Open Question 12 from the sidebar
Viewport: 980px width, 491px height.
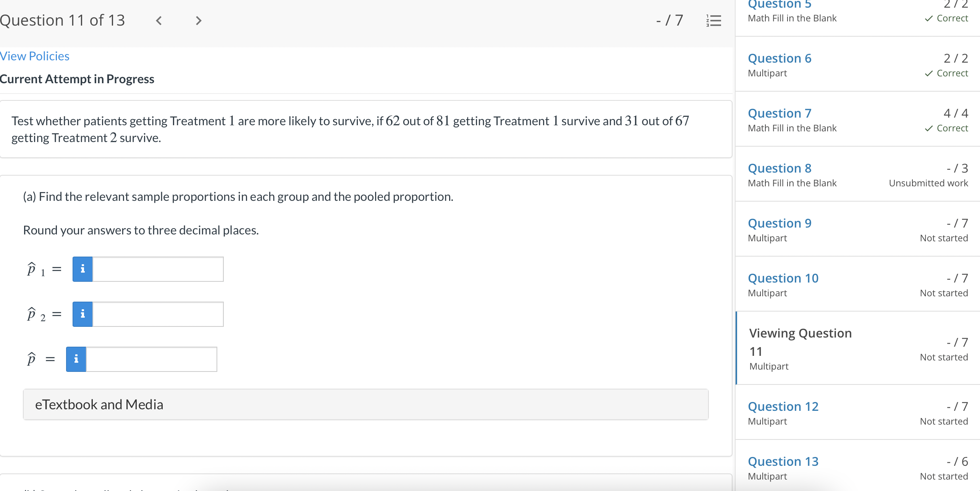[x=782, y=406]
